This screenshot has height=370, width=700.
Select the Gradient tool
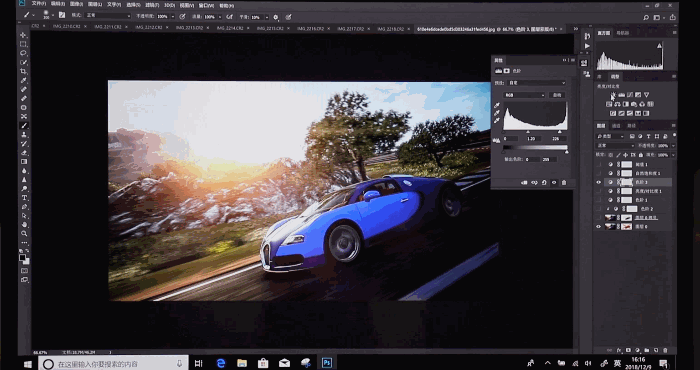23,162
